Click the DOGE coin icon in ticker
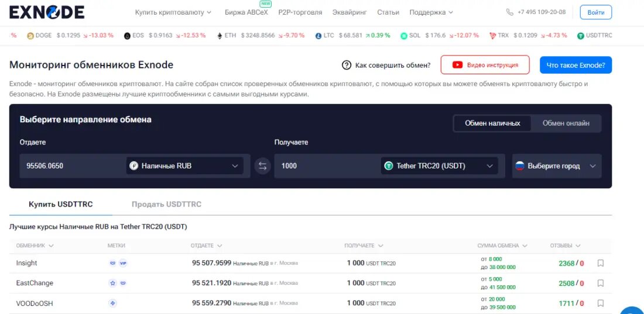Viewport: 644px width, 314px height. (x=30, y=36)
